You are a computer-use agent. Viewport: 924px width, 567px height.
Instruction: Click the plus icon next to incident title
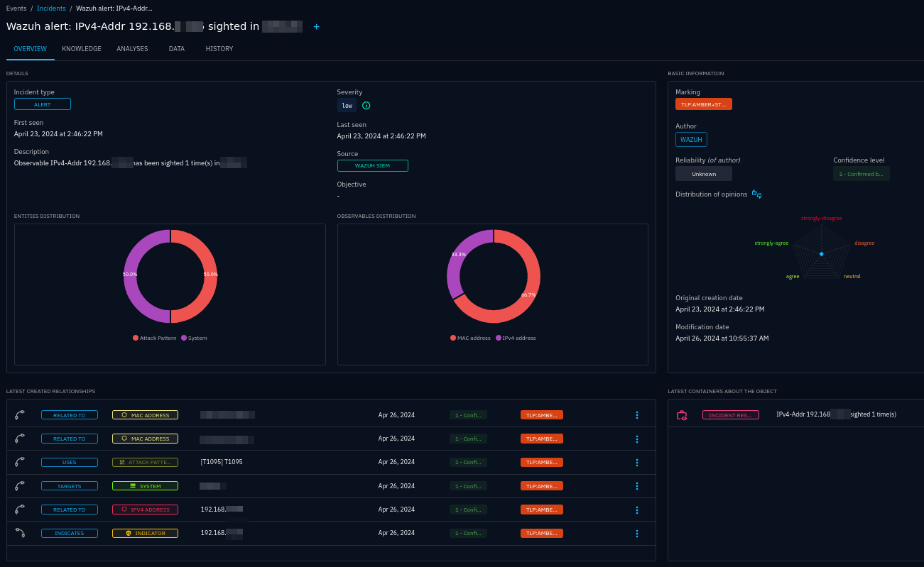316,26
